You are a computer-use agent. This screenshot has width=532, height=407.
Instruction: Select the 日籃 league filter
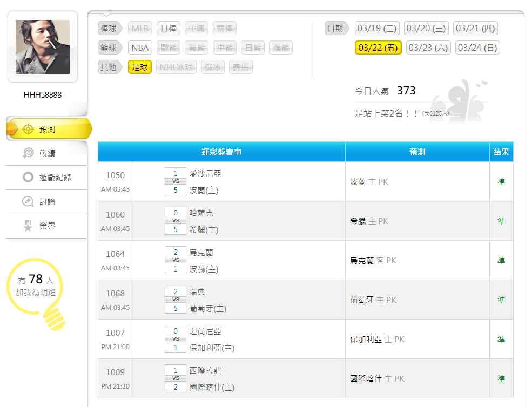click(x=253, y=48)
